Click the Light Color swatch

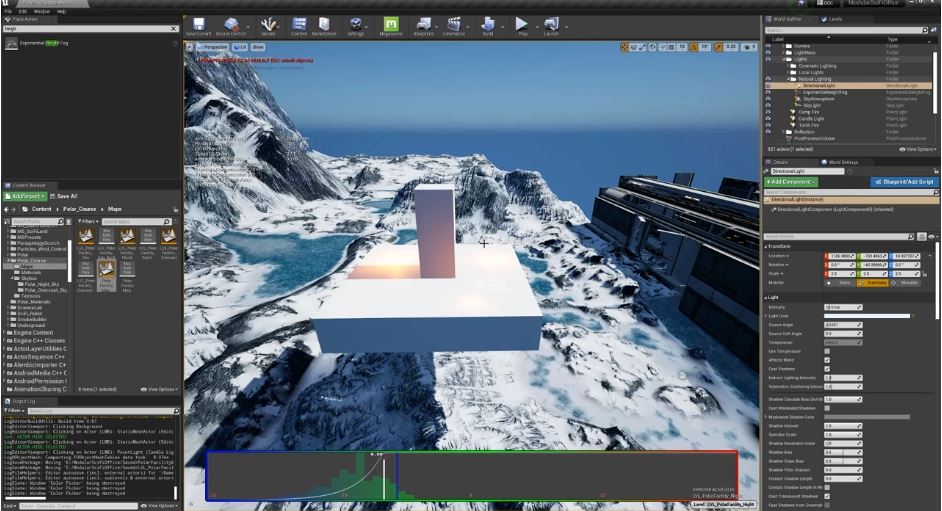[866, 316]
